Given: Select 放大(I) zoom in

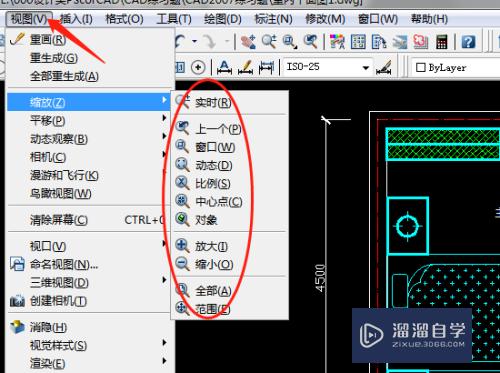Looking at the screenshot, I should (x=230, y=247).
